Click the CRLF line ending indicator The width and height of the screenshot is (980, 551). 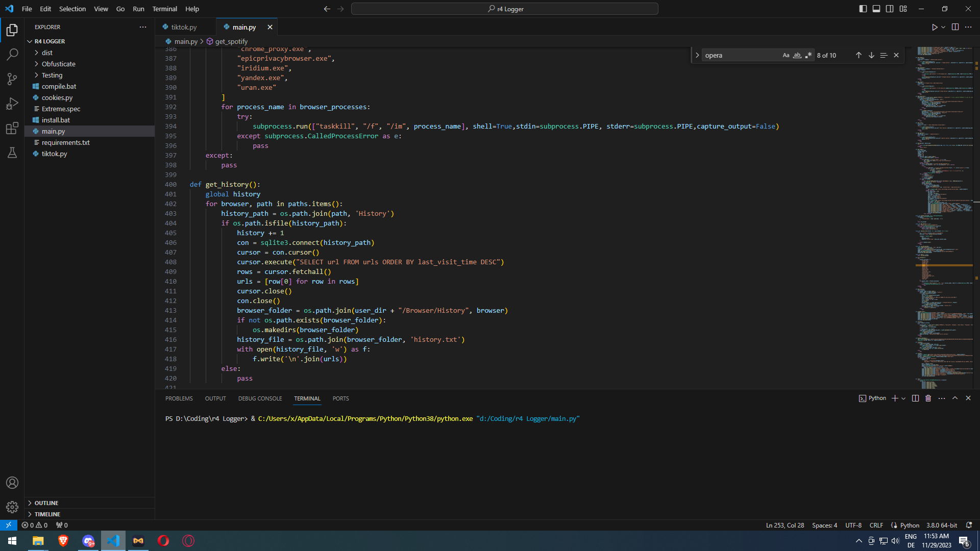(x=876, y=525)
